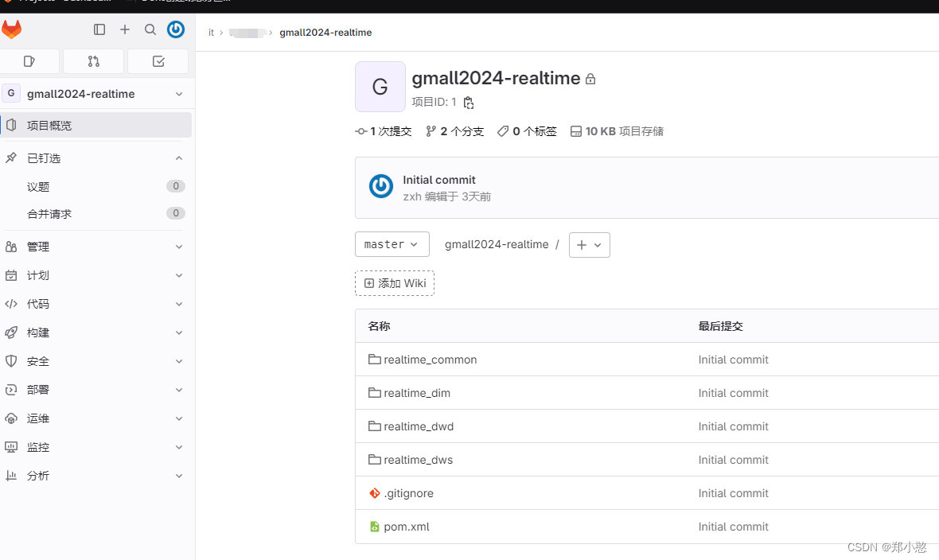The height and width of the screenshot is (560, 939).
Task: Open the Initial commit title link in commit box
Action: tap(439, 180)
